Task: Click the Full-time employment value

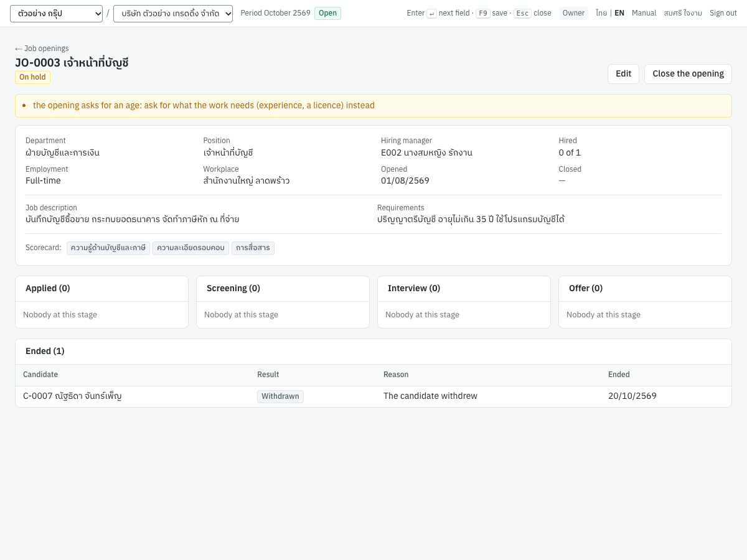Action: (x=43, y=181)
